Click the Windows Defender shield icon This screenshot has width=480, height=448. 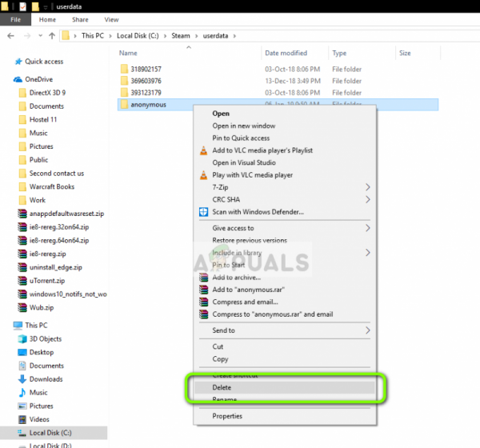coord(203,212)
